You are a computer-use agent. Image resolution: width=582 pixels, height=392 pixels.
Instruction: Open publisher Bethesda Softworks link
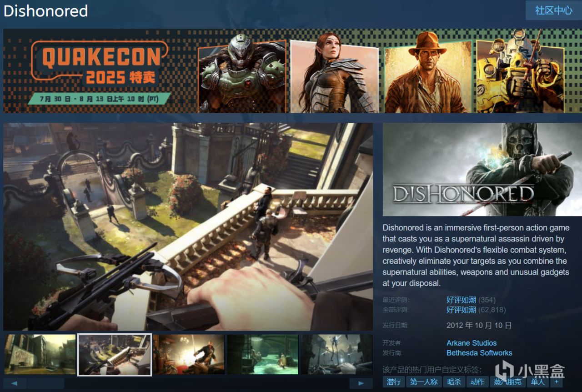[x=479, y=353]
